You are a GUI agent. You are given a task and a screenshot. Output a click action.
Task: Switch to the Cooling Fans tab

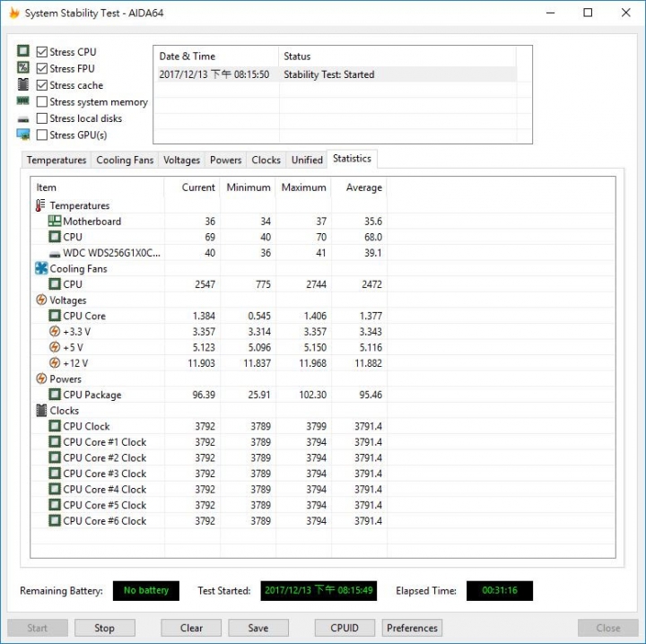[x=125, y=160]
